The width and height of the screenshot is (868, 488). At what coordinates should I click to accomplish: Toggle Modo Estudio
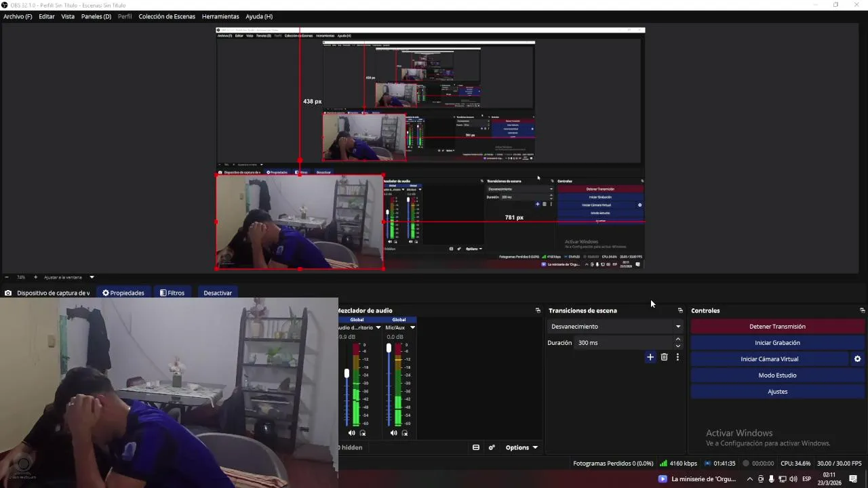777,375
